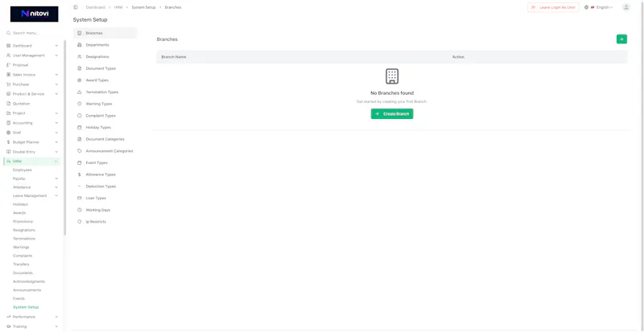Click the Loan Types card icon
This screenshot has height=332, width=644.
[x=79, y=199]
